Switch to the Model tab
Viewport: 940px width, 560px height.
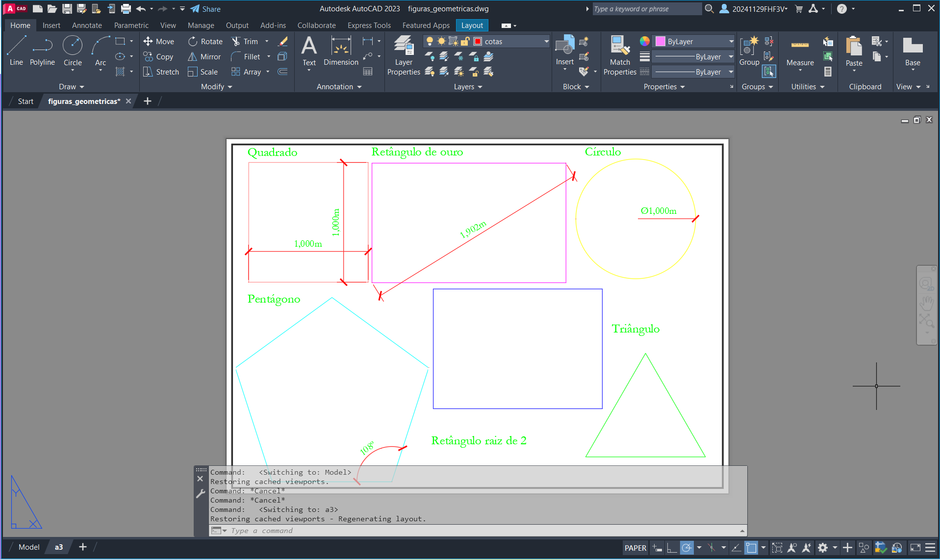pos(29,547)
